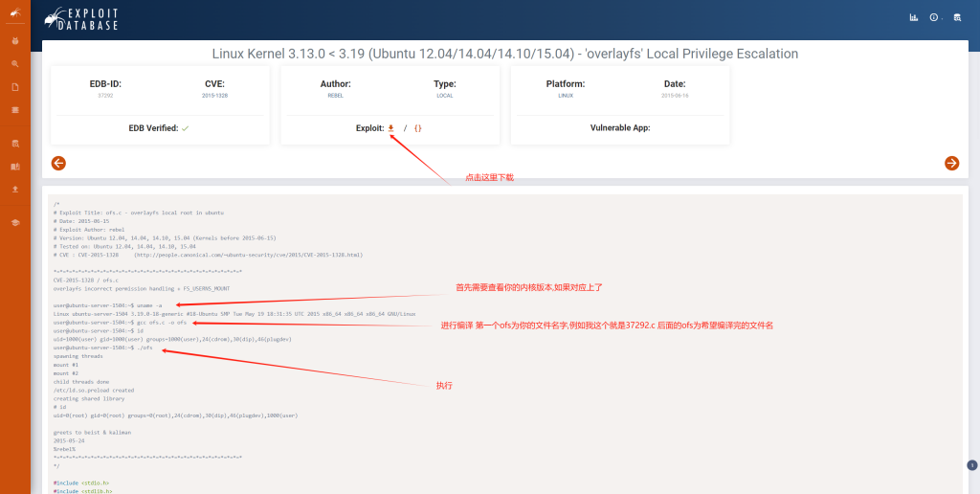Open Shellcodes stack icon in sidebar
The width and height of the screenshot is (980, 494).
tap(15, 110)
